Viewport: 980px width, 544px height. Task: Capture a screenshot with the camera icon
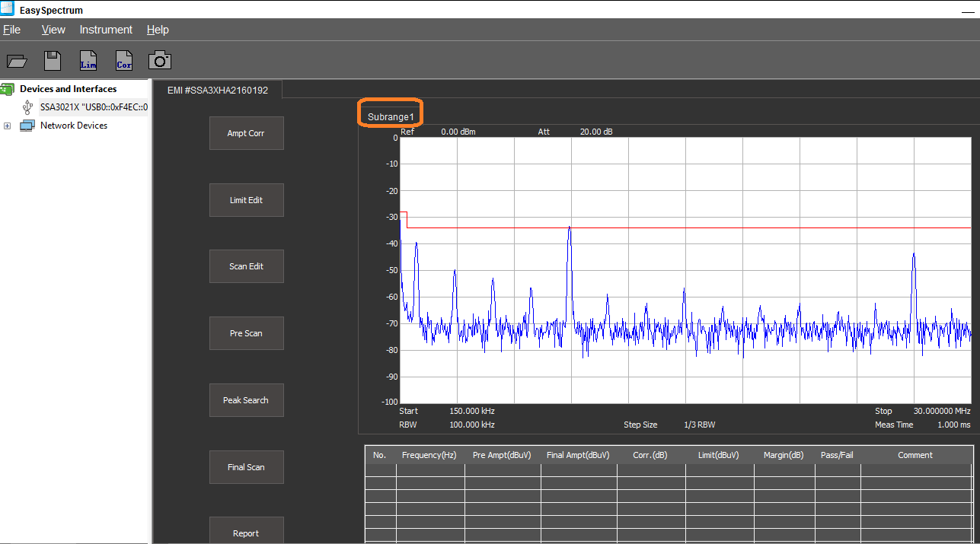160,61
